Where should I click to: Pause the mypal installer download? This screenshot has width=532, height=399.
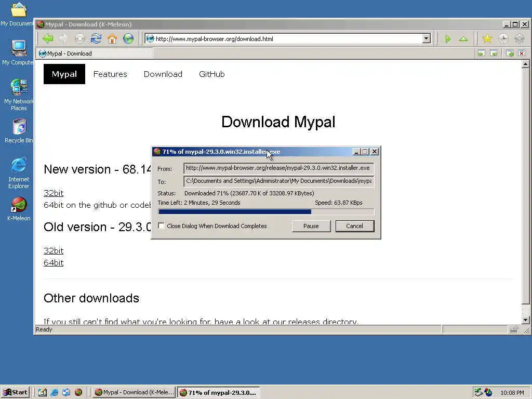(x=311, y=226)
